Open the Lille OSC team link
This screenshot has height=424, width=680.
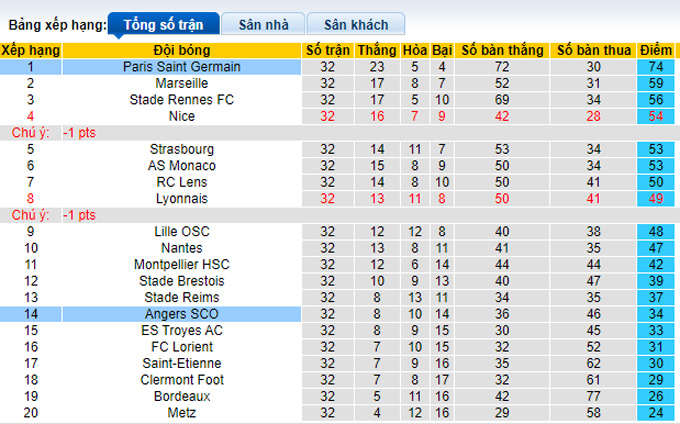click(182, 232)
